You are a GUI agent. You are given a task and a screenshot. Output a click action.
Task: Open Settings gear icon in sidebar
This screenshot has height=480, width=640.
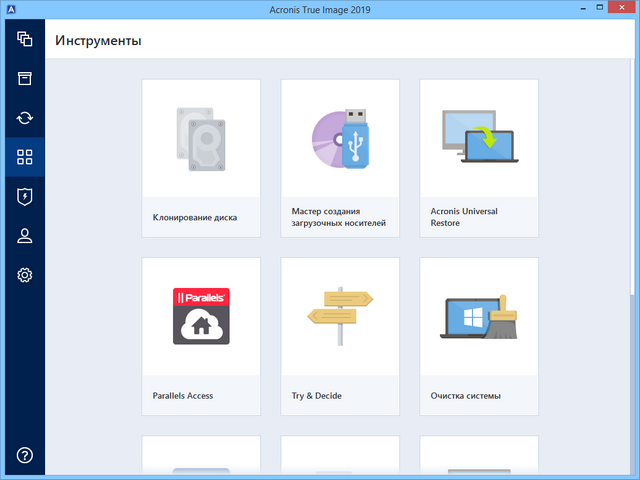25,274
